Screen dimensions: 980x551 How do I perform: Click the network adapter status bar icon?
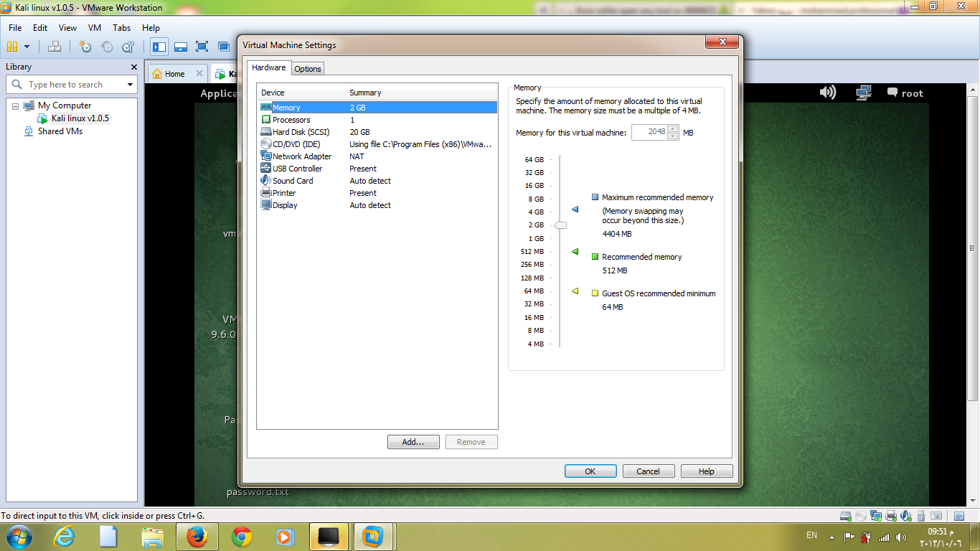(877, 516)
